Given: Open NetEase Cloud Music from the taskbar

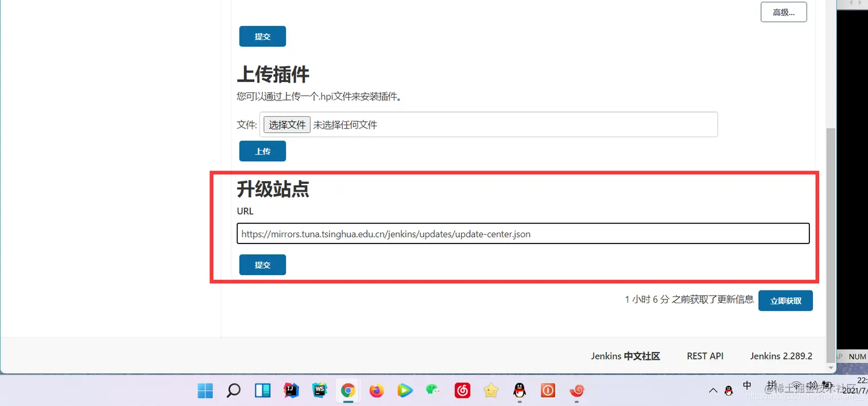Looking at the screenshot, I should [x=462, y=390].
